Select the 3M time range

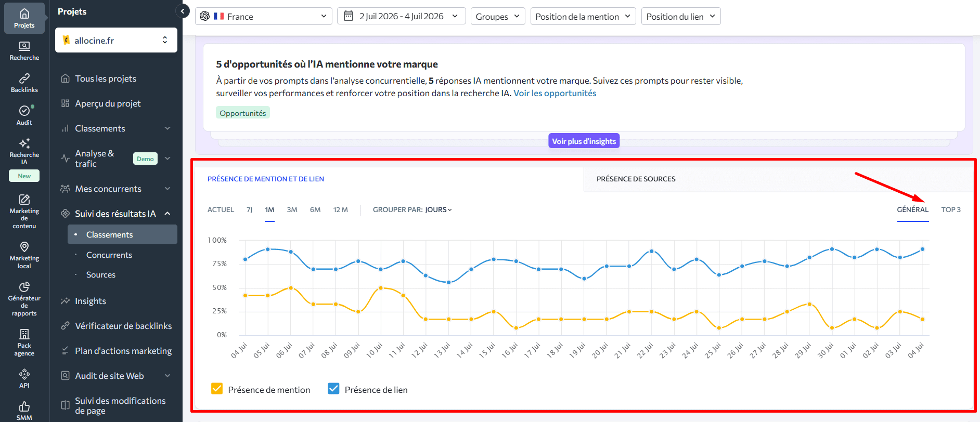point(292,209)
